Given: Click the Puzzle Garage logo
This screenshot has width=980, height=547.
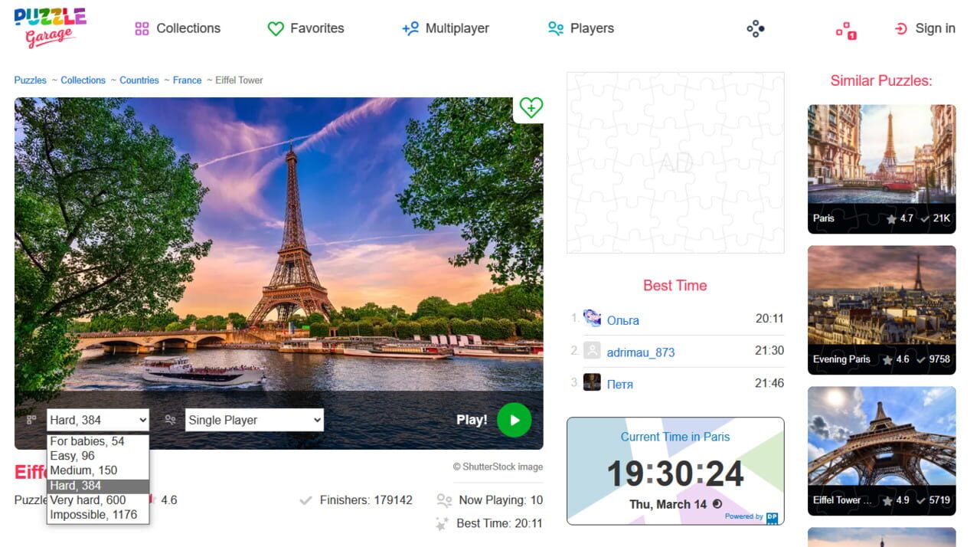Looking at the screenshot, I should pos(51,28).
